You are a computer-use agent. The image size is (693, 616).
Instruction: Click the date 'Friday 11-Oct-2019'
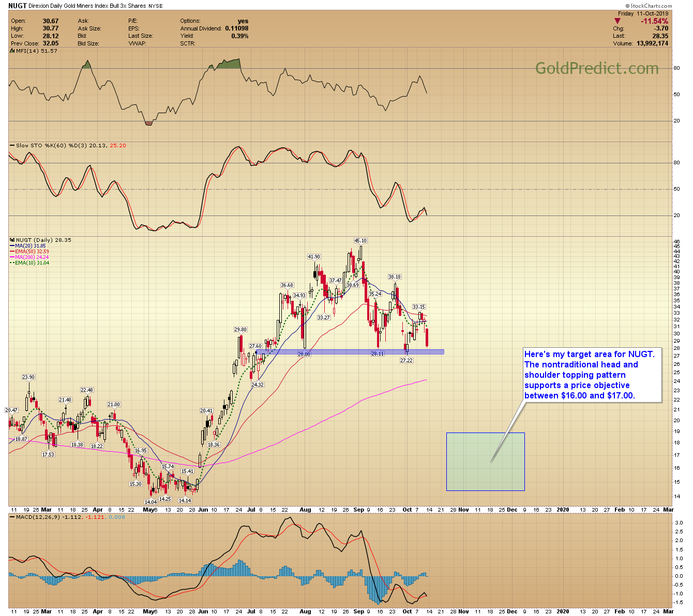tap(643, 13)
